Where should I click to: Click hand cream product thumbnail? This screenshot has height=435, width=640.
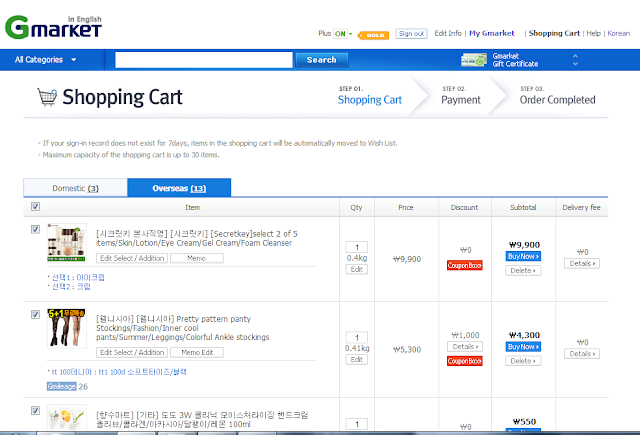coord(67,416)
